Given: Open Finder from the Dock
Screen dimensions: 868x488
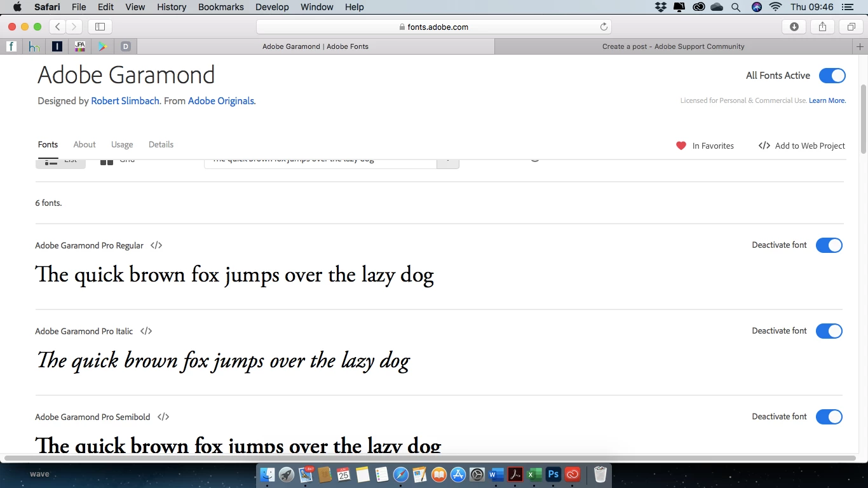Looking at the screenshot, I should [268, 474].
